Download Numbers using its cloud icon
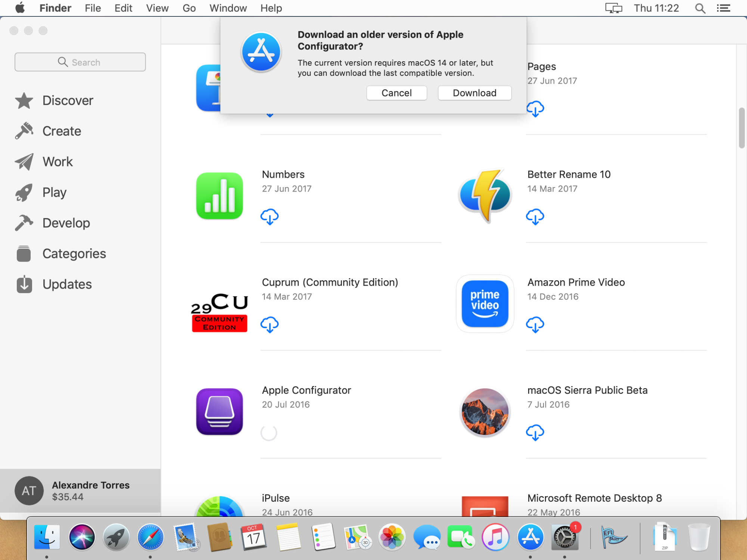The width and height of the screenshot is (747, 560). coord(269,217)
